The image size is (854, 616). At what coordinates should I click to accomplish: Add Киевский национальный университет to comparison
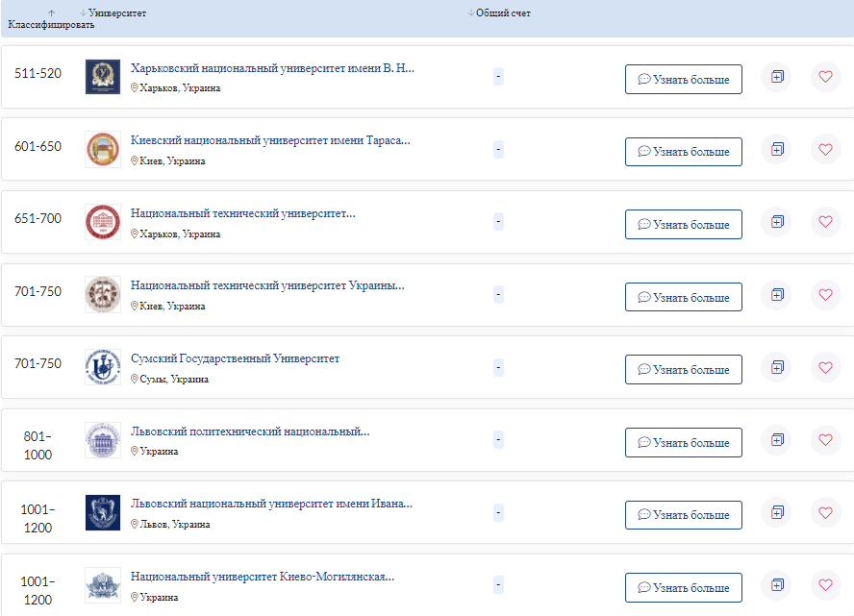(777, 150)
